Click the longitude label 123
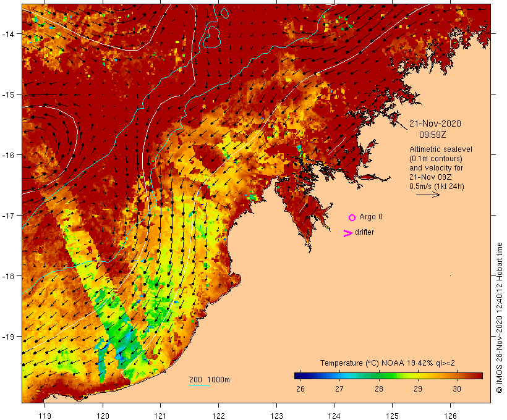507x420 pixels. pos(276,416)
